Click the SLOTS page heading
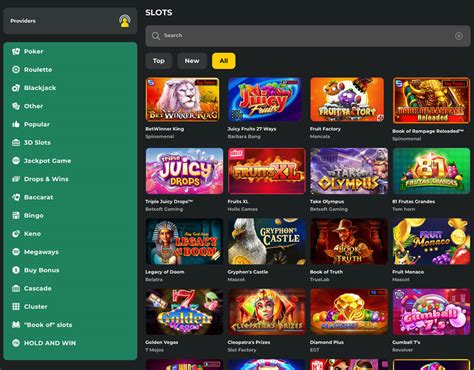This screenshot has width=474, height=370. [x=159, y=13]
